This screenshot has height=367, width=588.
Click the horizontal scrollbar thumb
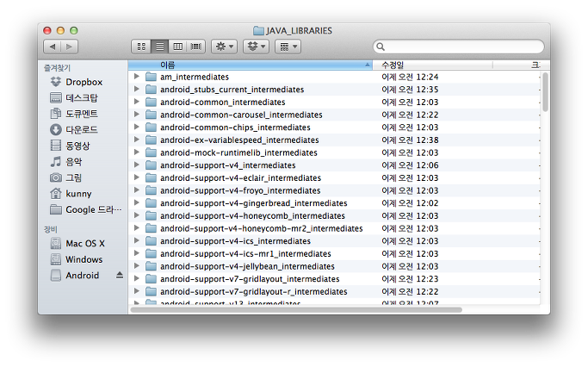pos(296,310)
